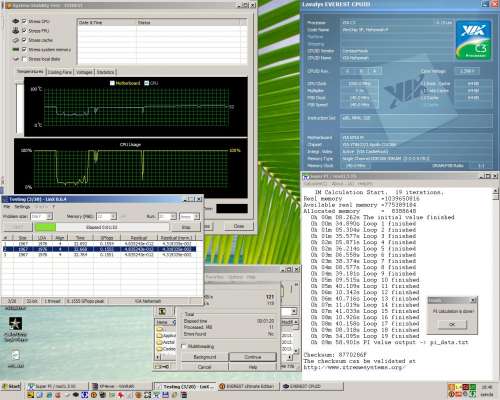Switch to the Statistics tab
This screenshot has width=500, height=400.
coord(105,72)
